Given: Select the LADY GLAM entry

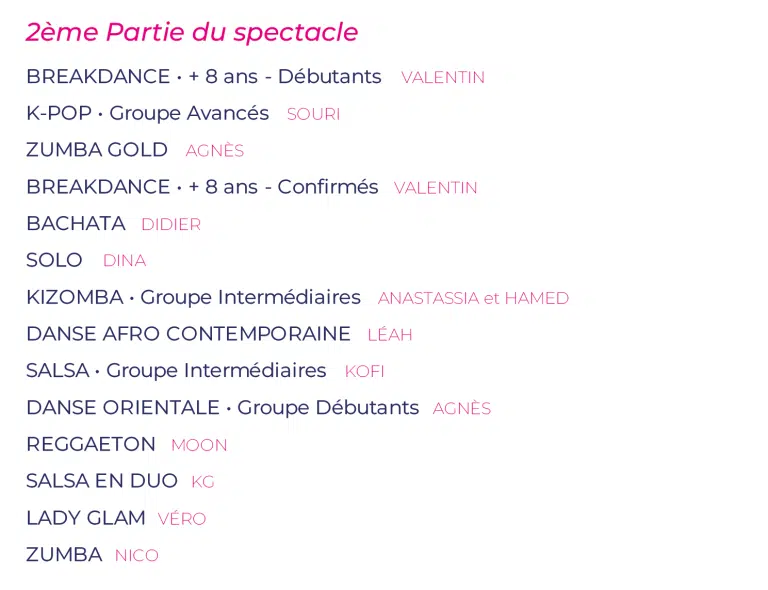Looking at the screenshot, I should [x=86, y=518].
